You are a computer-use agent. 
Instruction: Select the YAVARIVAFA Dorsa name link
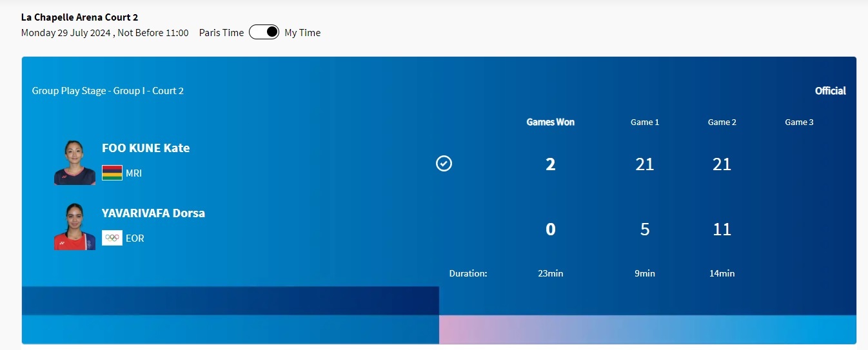point(153,213)
